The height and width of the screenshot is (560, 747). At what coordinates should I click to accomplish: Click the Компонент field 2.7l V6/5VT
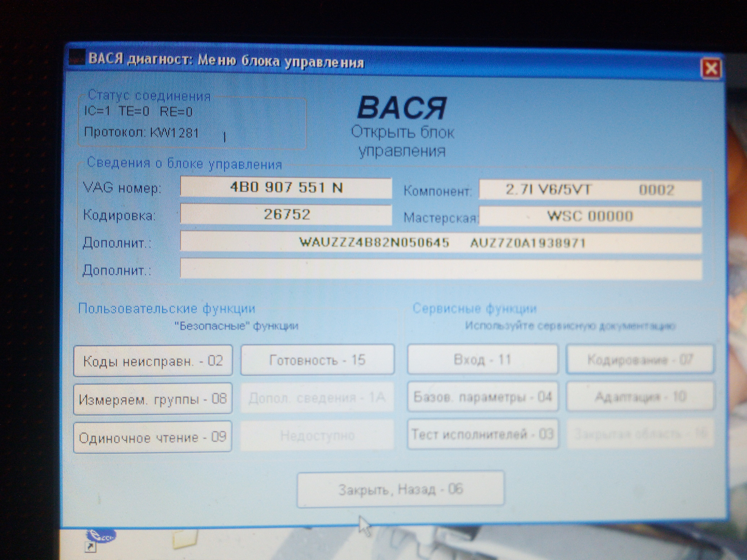[x=590, y=190]
